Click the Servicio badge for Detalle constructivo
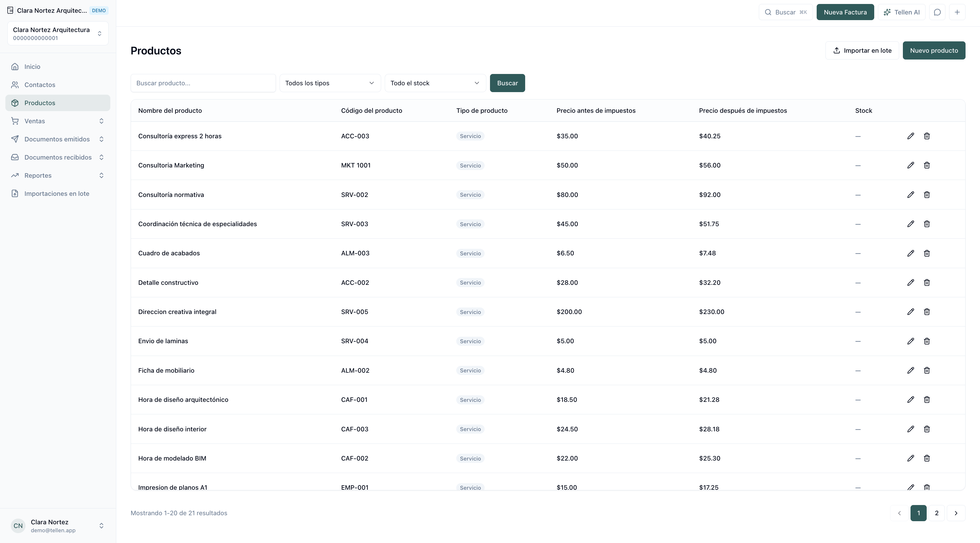980x543 pixels. click(x=470, y=283)
